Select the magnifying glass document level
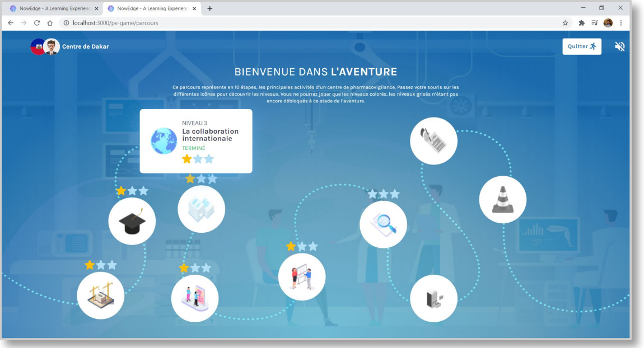The width and height of the screenshot is (644, 348). pyautogui.click(x=383, y=224)
